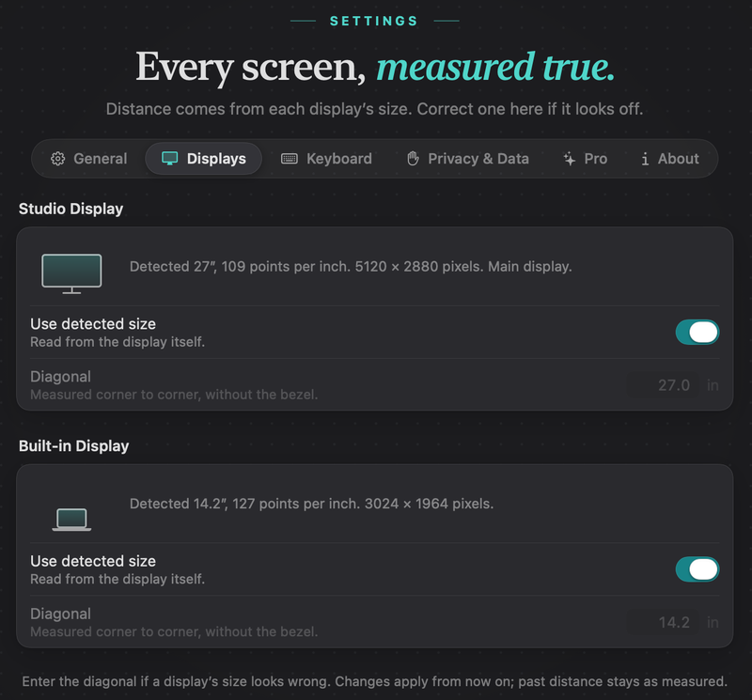
Task: Click the SETTINGS header label
Action: coord(374,21)
